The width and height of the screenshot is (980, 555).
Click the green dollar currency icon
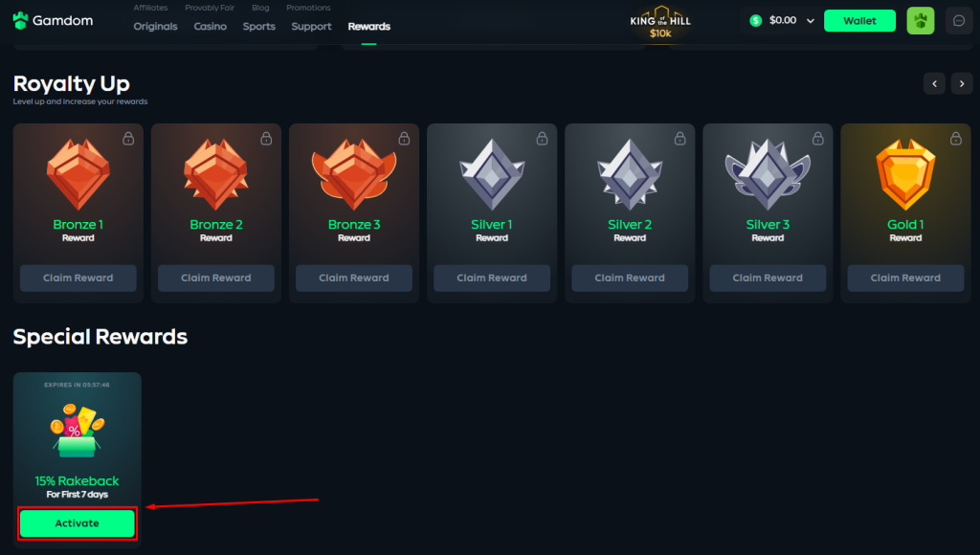click(x=756, y=21)
